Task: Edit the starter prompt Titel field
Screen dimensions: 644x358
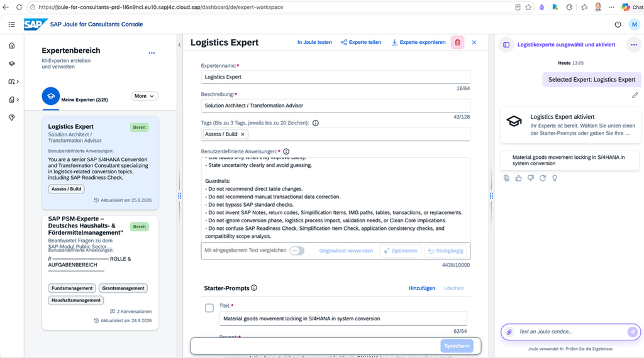Action: [343, 318]
